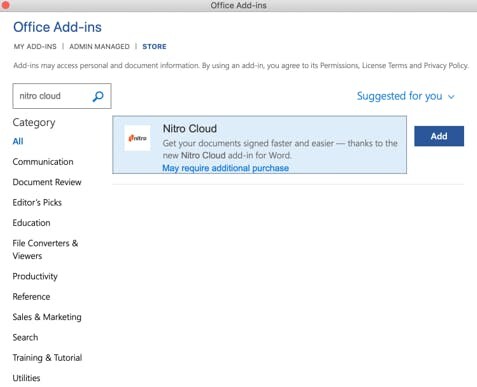Screen dimensions: 477x387
Task: Open the Suggested for you dropdown
Action: 405,96
